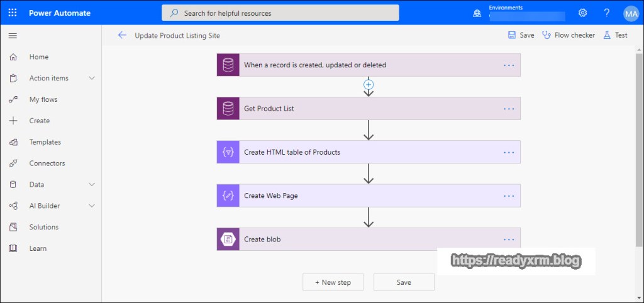Open options menu for Get Product List
This screenshot has height=303, width=644.
(x=509, y=109)
